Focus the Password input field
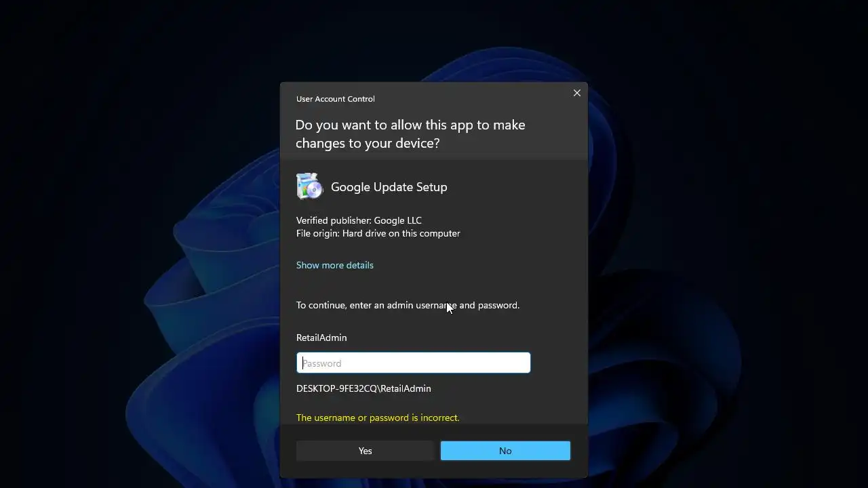Screen dimensions: 868x488 tap(414, 363)
